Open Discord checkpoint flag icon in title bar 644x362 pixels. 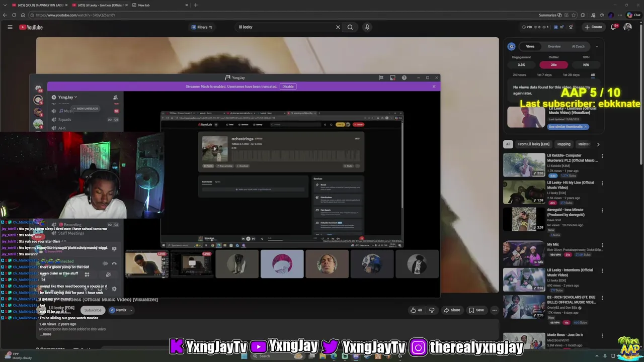[x=381, y=77]
